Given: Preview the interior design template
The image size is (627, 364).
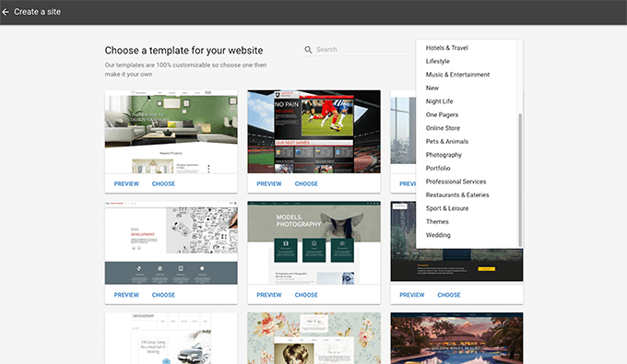Looking at the screenshot, I should 126,183.
